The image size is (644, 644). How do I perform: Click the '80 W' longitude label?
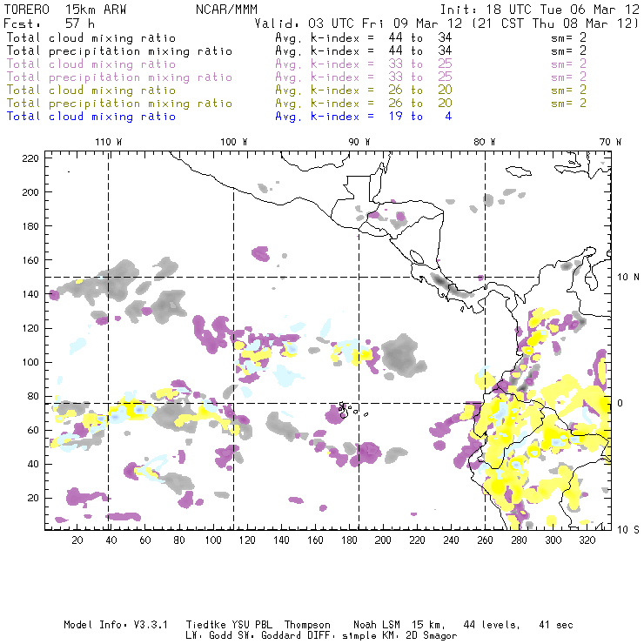point(484,142)
